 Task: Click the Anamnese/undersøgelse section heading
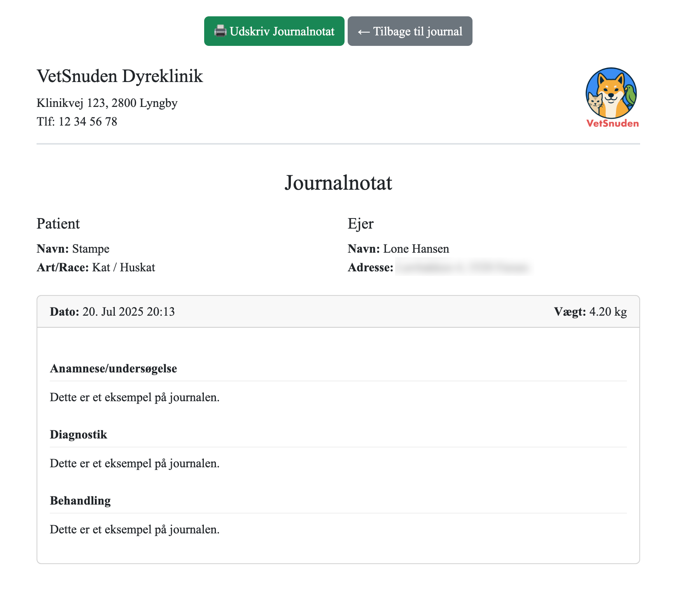click(x=113, y=369)
